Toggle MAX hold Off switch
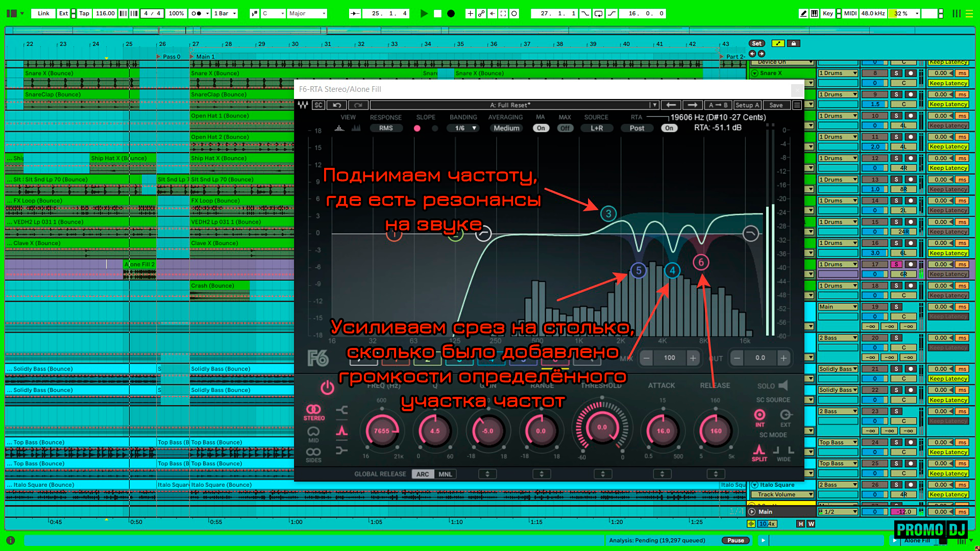The width and height of the screenshot is (980, 551). pyautogui.click(x=565, y=128)
